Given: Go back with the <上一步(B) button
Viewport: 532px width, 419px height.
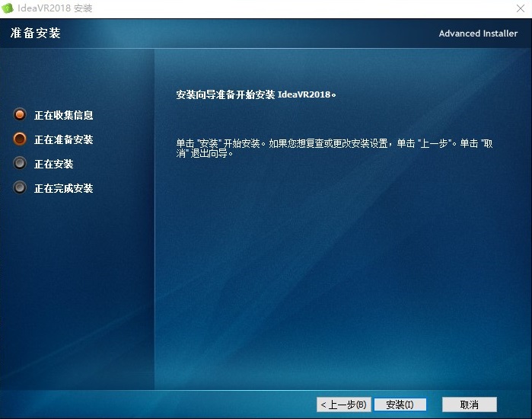Looking at the screenshot, I should 344,405.
